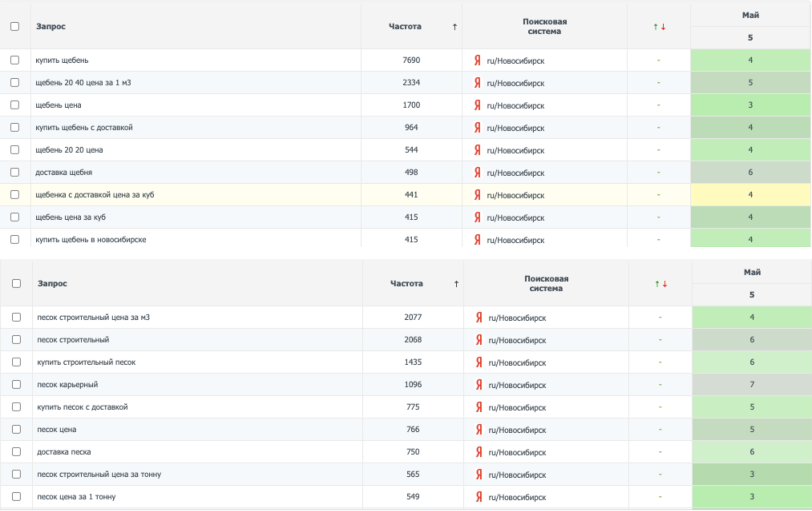Screen dimensions: 812x511
Task: Click the Yandex icon in the доставка песка row
Action: pyautogui.click(x=478, y=452)
